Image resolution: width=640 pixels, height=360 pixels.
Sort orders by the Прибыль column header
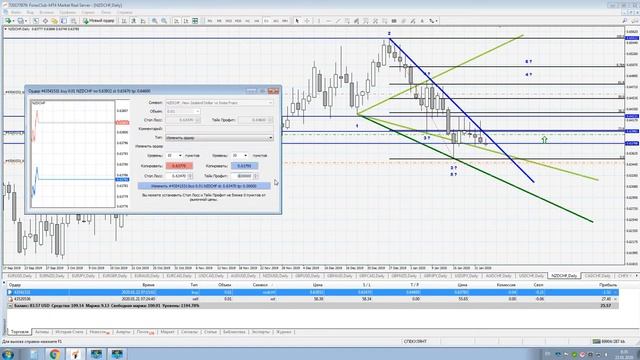tap(608, 285)
